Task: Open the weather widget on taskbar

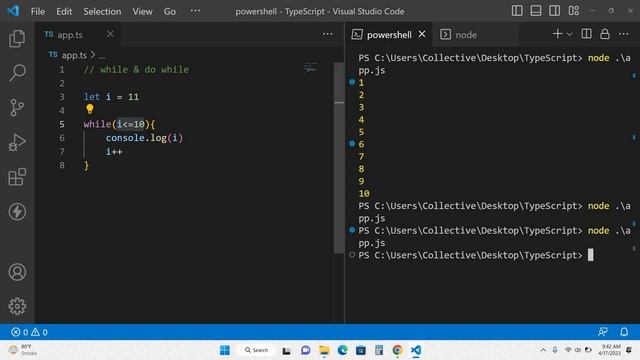Action: 23,350
